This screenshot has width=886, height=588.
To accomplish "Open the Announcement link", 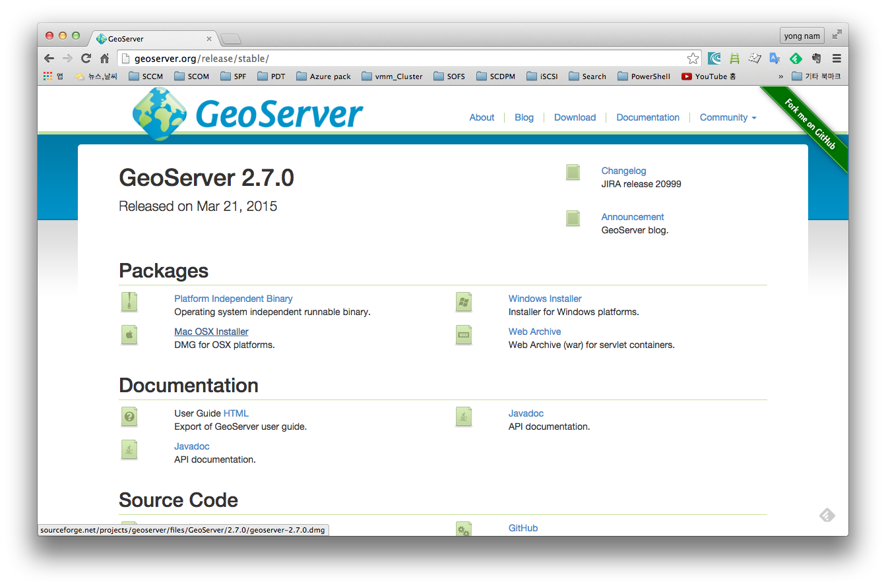I will [x=633, y=217].
